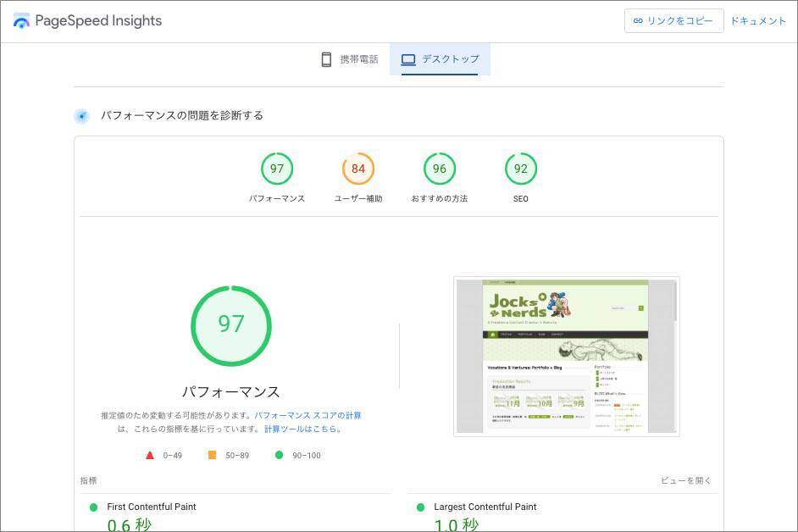Click the performance diagnosis icon

tap(81, 116)
